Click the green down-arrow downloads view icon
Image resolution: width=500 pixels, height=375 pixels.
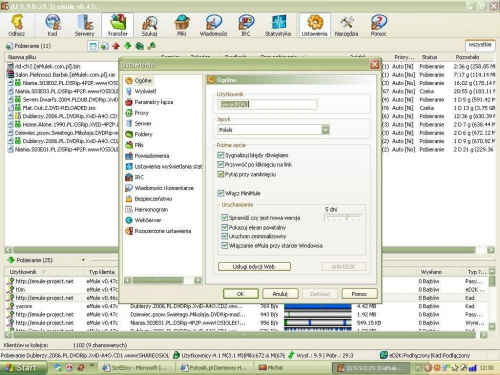[128, 46]
